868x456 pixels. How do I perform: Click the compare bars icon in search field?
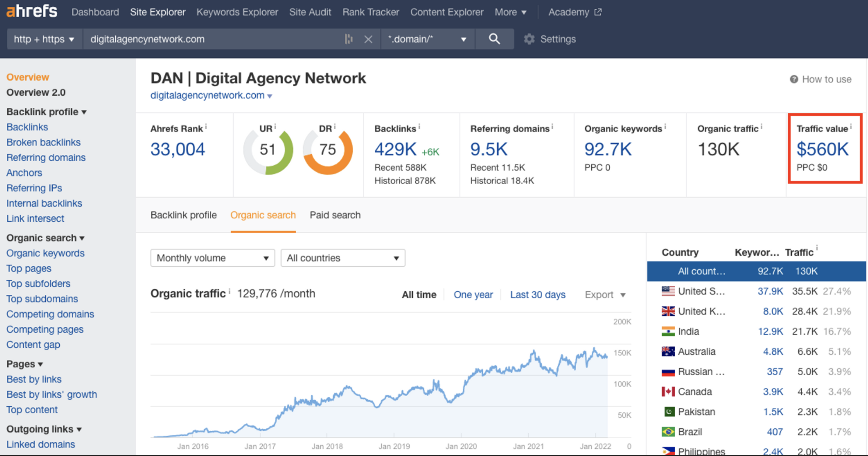point(349,39)
